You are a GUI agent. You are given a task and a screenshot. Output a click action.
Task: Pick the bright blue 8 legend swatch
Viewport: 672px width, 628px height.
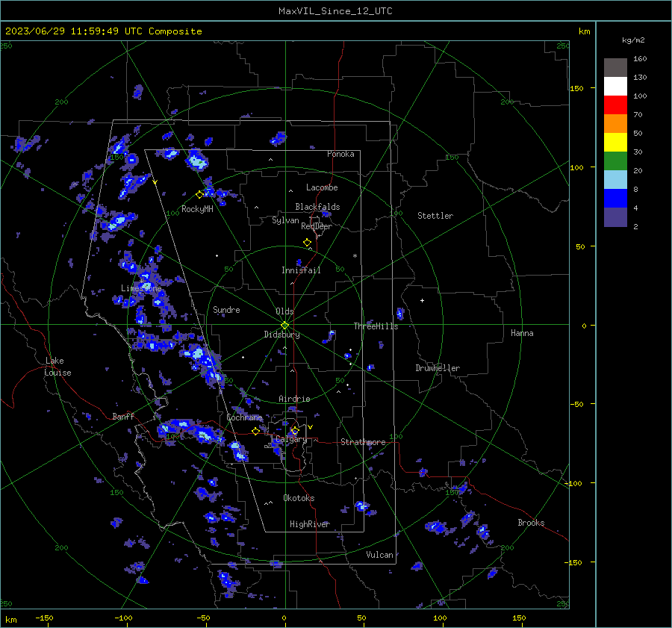click(615, 199)
